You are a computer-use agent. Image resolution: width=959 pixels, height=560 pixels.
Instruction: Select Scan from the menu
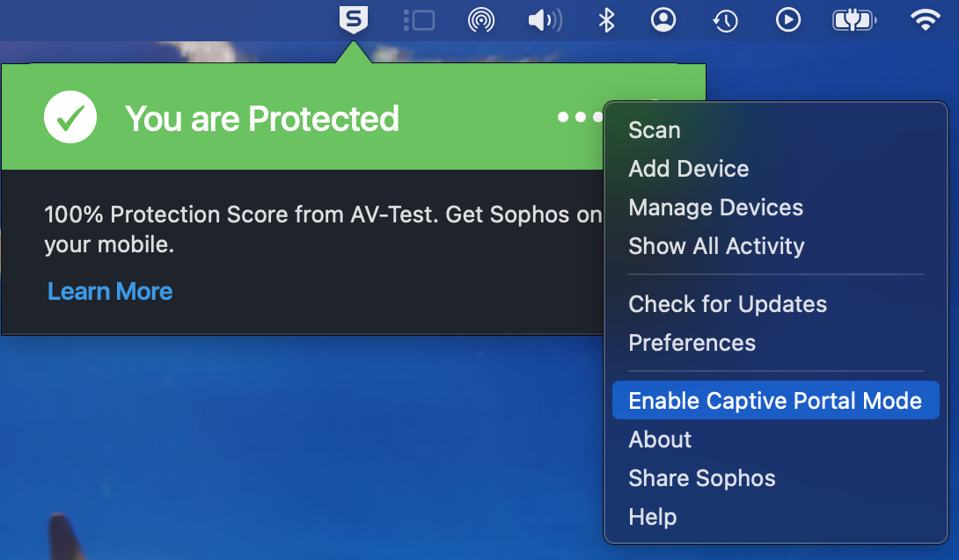point(655,130)
